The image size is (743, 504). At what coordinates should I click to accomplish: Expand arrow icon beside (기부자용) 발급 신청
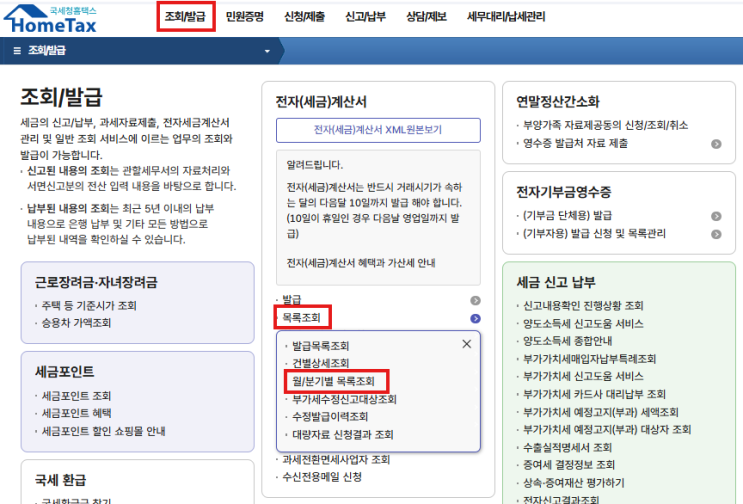[716, 234]
